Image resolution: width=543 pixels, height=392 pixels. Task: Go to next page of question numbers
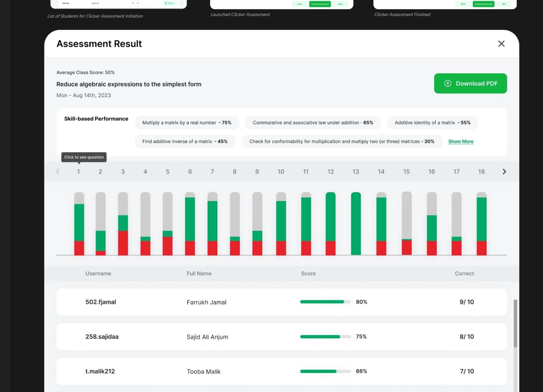tap(504, 172)
